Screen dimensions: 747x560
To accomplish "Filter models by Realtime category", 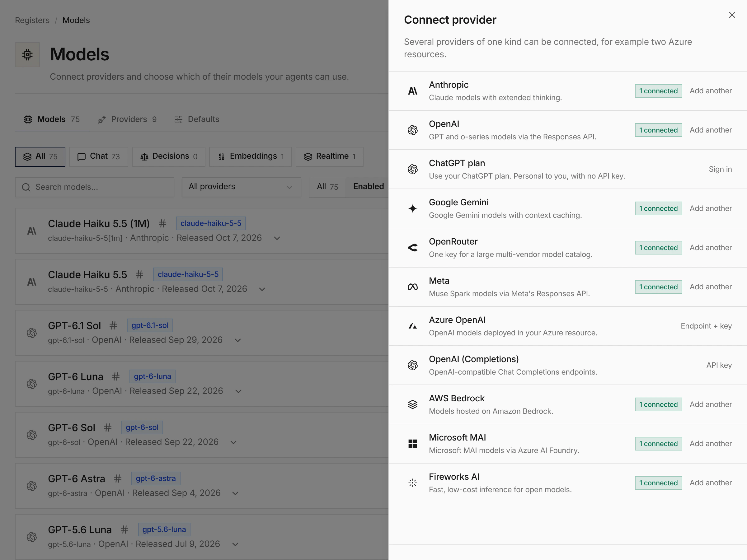I will point(329,156).
